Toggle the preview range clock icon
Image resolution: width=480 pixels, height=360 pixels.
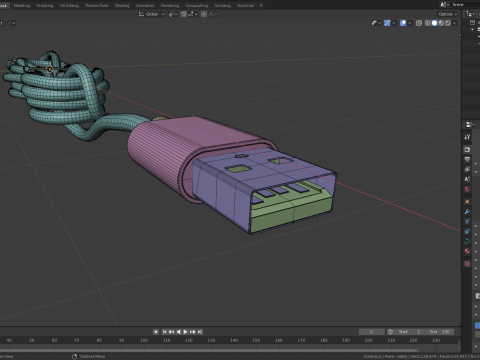390,332
